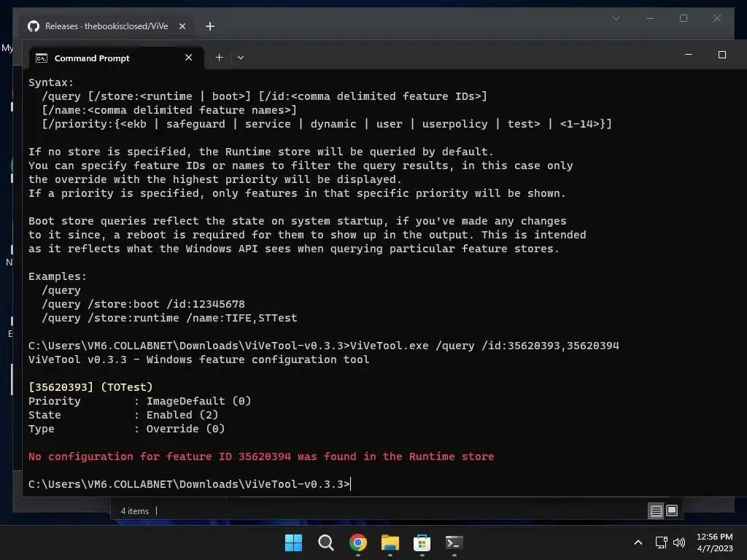The height and width of the screenshot is (560, 747).
Task: Minimize the browser window
Action: click(650, 18)
